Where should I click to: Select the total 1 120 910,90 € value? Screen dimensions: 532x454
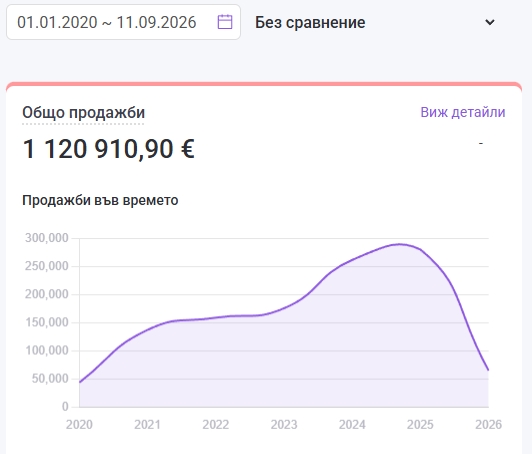coord(109,149)
